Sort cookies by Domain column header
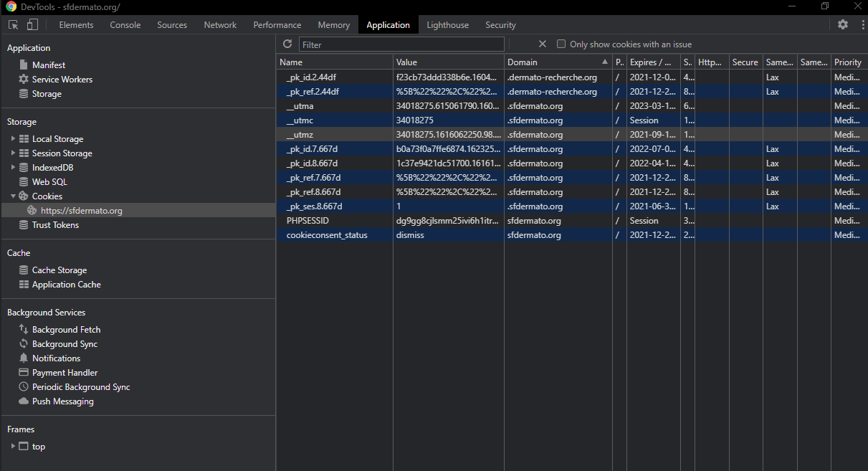Image resolution: width=868 pixels, height=471 pixels. 558,62
